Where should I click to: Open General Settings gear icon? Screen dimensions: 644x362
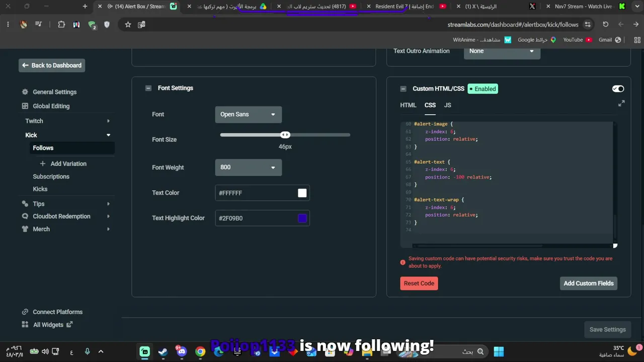(25, 92)
